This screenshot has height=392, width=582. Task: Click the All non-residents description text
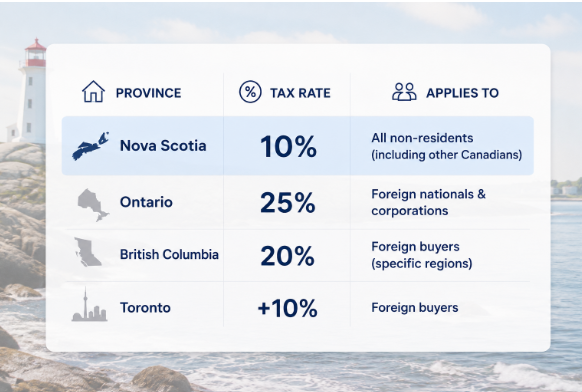447,146
